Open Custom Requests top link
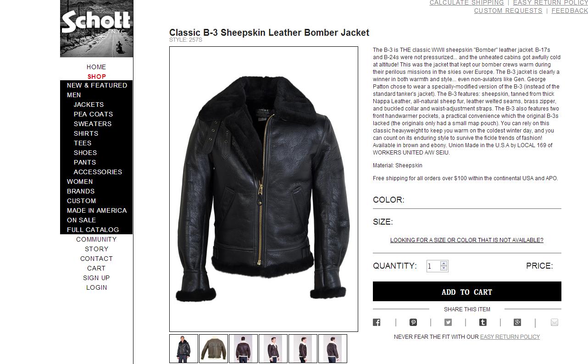588x364 pixels. pos(508,11)
